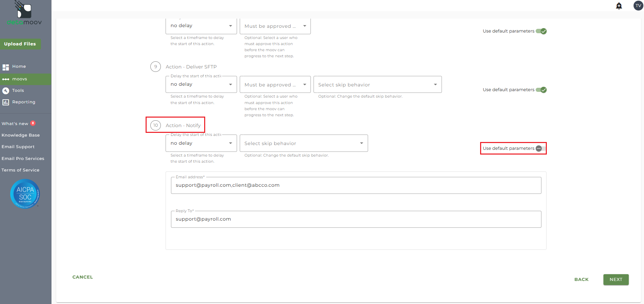Click the Reporting chart icon
This screenshot has height=304, width=644.
6,102
